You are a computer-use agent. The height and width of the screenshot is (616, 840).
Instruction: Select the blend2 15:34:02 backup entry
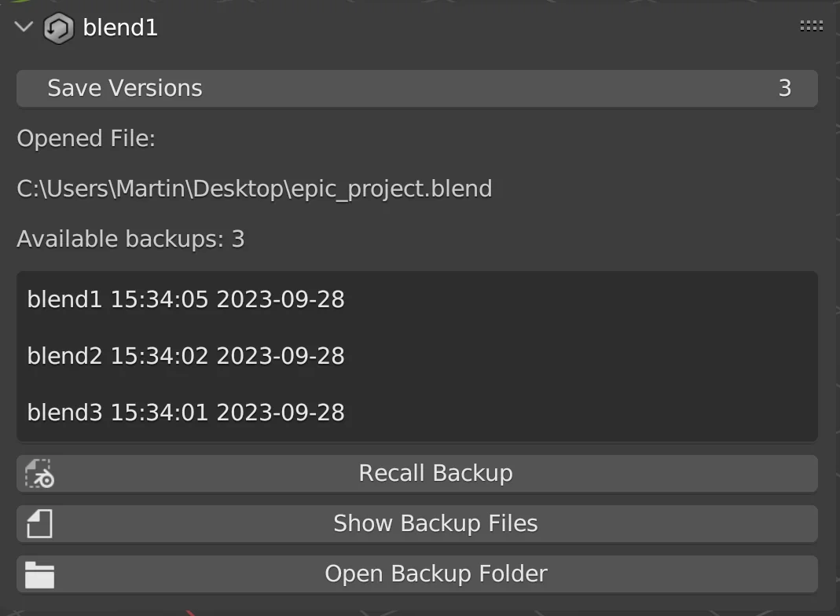coord(186,356)
